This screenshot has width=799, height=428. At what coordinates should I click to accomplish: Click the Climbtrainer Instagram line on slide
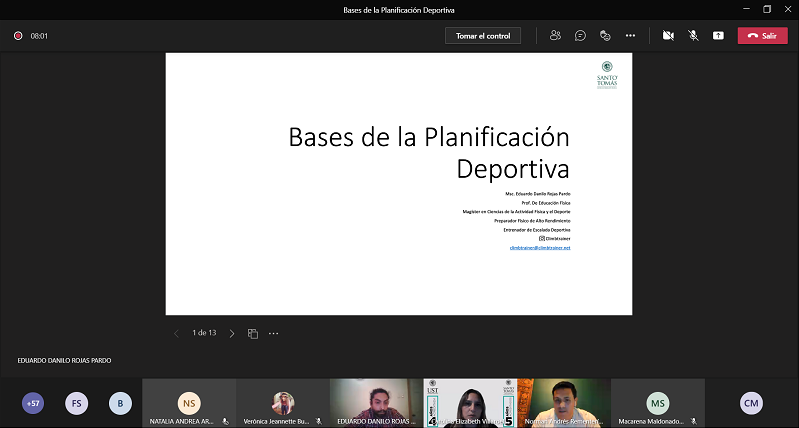coord(554,238)
